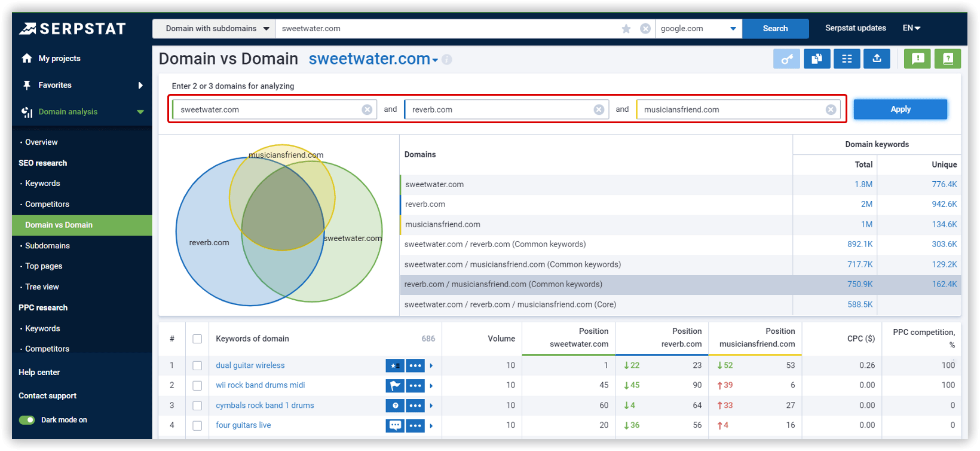Image resolution: width=980 pixels, height=451 pixels.
Task: Collapse the Domain analysis section arrow
Action: click(x=140, y=112)
